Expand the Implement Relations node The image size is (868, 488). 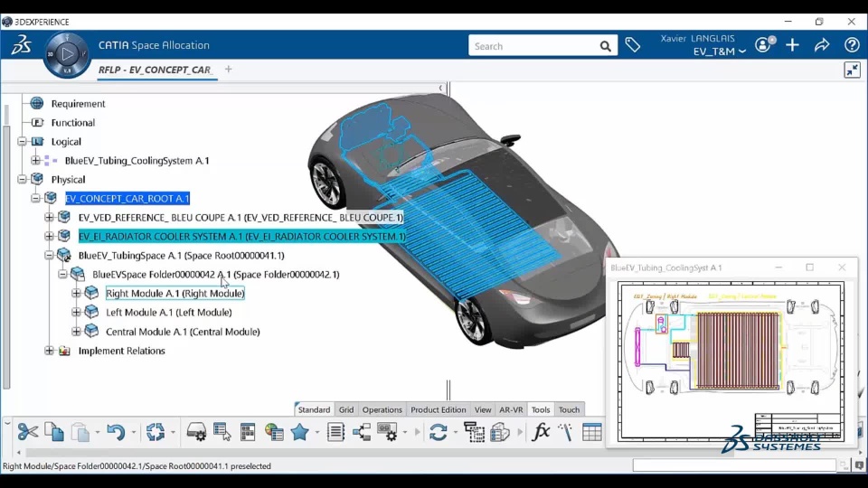click(x=49, y=351)
